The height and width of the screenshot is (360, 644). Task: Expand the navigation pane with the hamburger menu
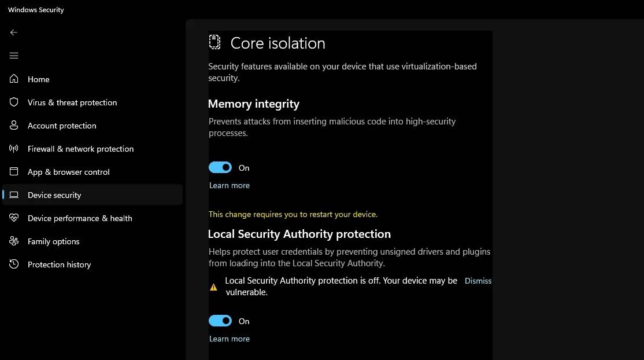(13, 56)
